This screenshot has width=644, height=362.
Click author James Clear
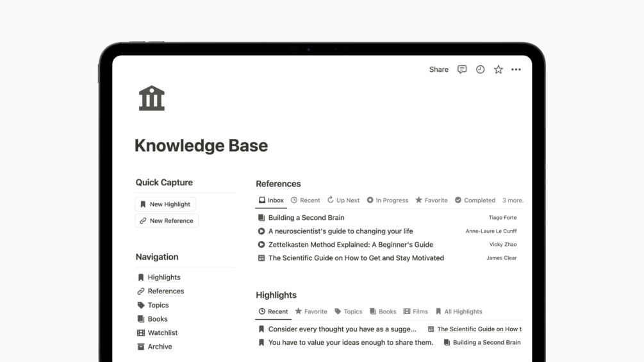click(x=502, y=258)
